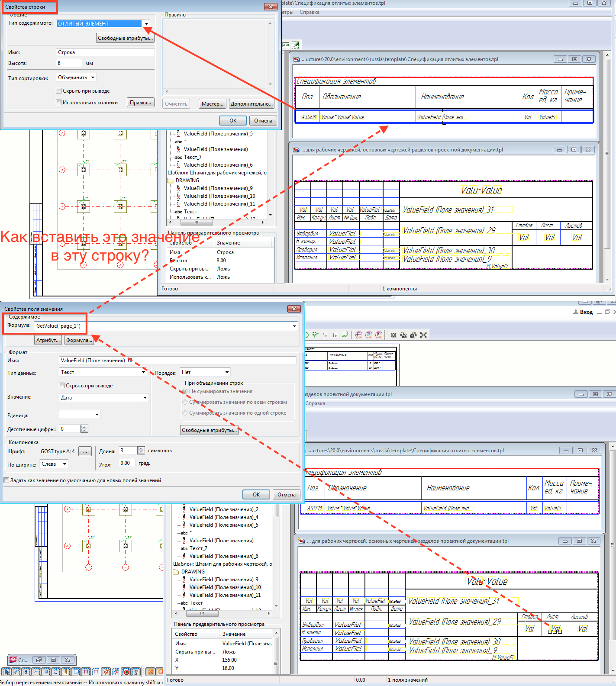This screenshot has width=616, height=686.
Task: Toggle the select-text 'a' filter icon
Action: click(26, 672)
